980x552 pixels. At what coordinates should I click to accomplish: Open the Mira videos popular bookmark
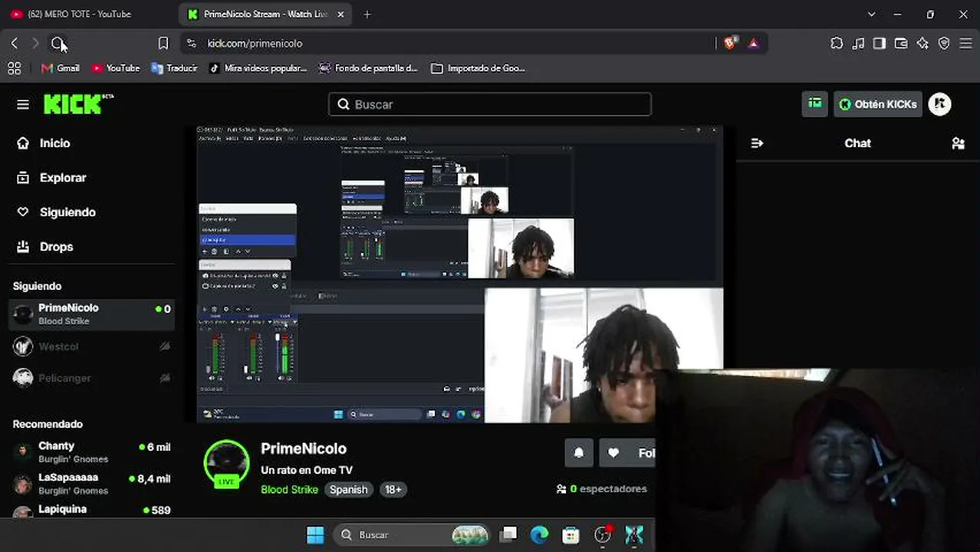pos(258,68)
